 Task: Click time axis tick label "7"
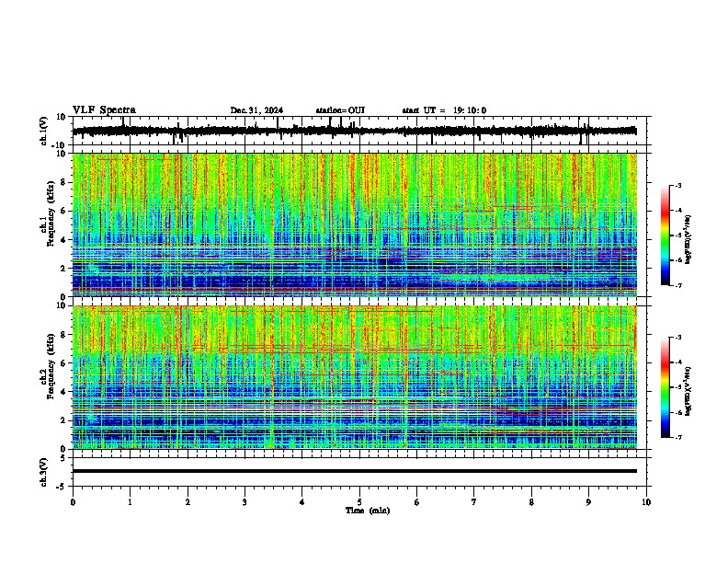474,502
